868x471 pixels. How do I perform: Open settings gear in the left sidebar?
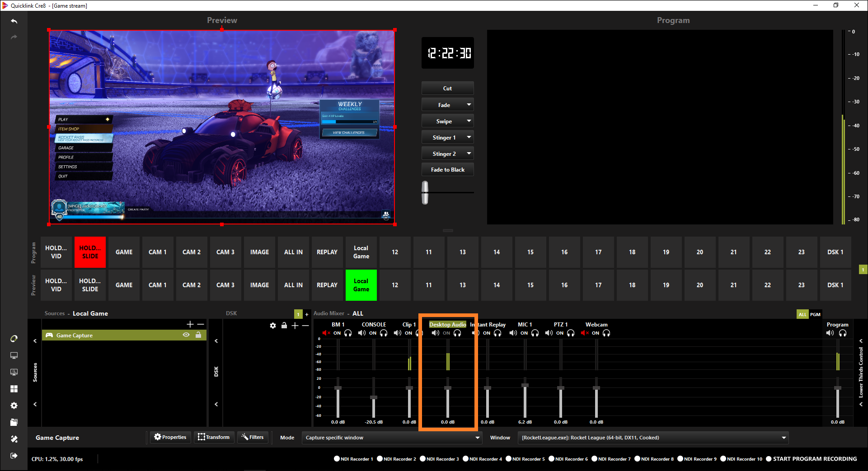coord(14,406)
